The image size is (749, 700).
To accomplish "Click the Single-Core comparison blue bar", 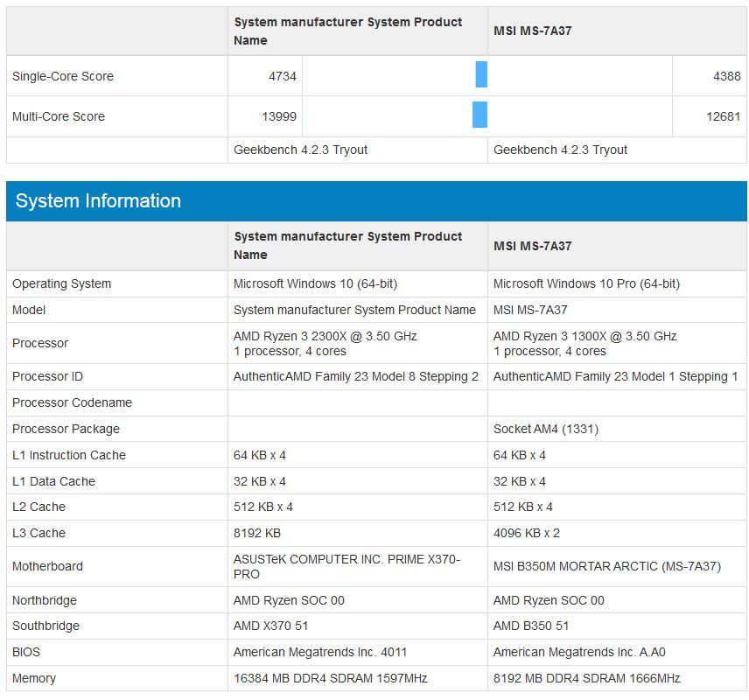I will pos(481,74).
